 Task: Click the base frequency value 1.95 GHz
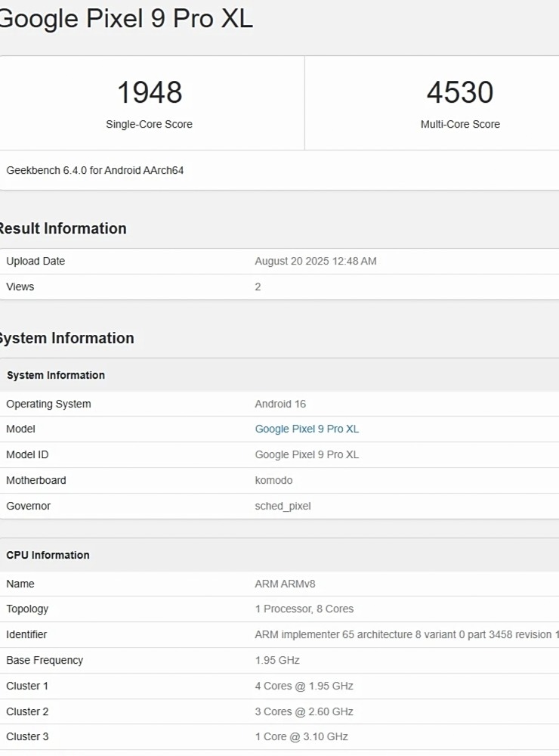click(277, 660)
